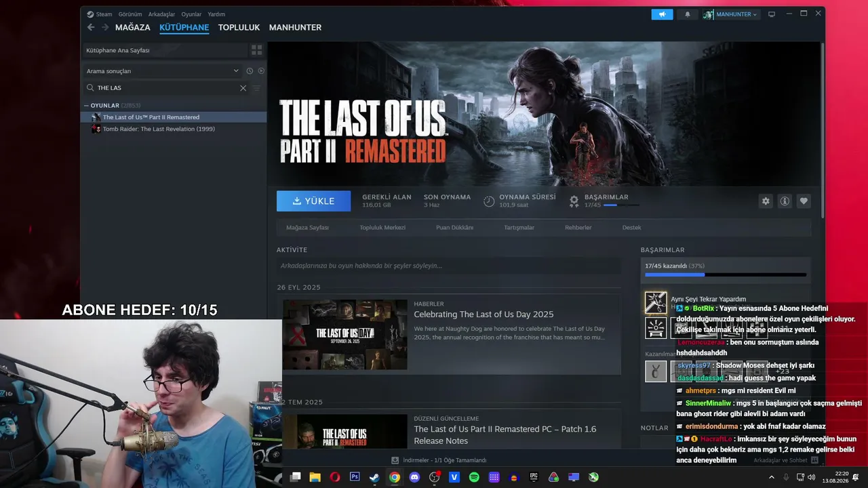868x488 pixels.
Task: Click the YÜKLE install button
Action: (x=313, y=201)
